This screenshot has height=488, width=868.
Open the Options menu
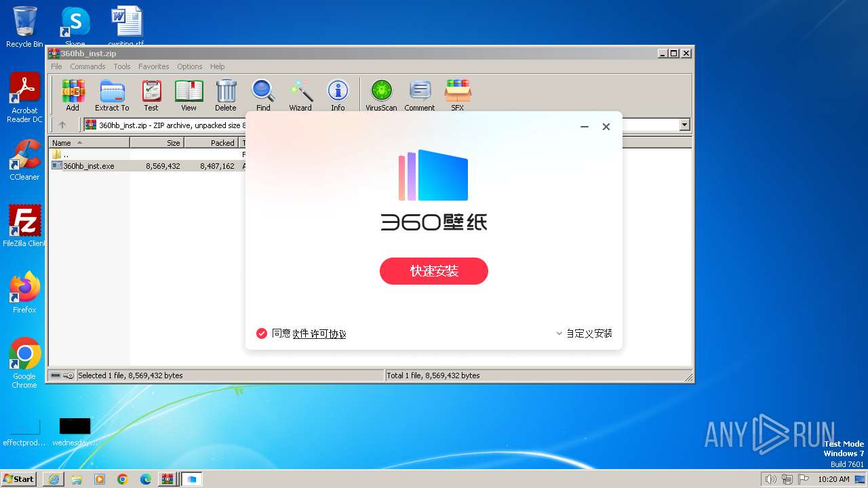click(190, 66)
